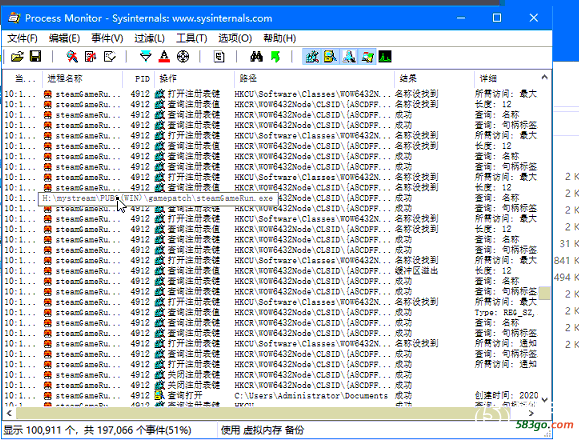Open a saved log with the Open icon
The width and height of the screenshot is (579, 440).
tap(17, 56)
